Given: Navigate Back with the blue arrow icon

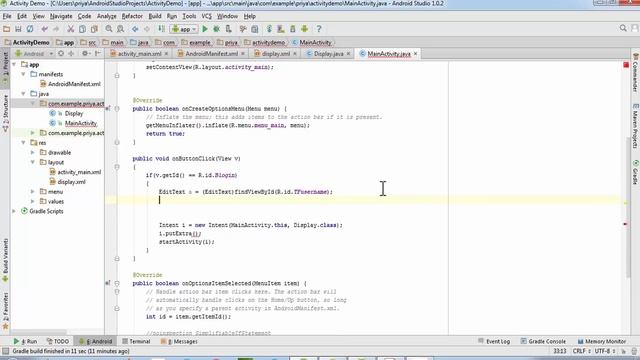Looking at the screenshot, I should click(x=135, y=29).
